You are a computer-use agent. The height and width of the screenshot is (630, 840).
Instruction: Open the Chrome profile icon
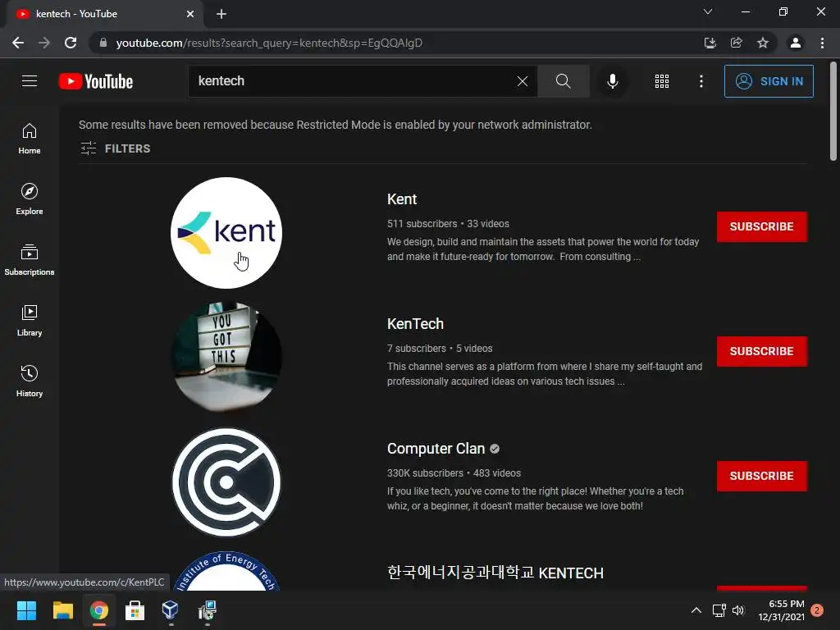(796, 43)
